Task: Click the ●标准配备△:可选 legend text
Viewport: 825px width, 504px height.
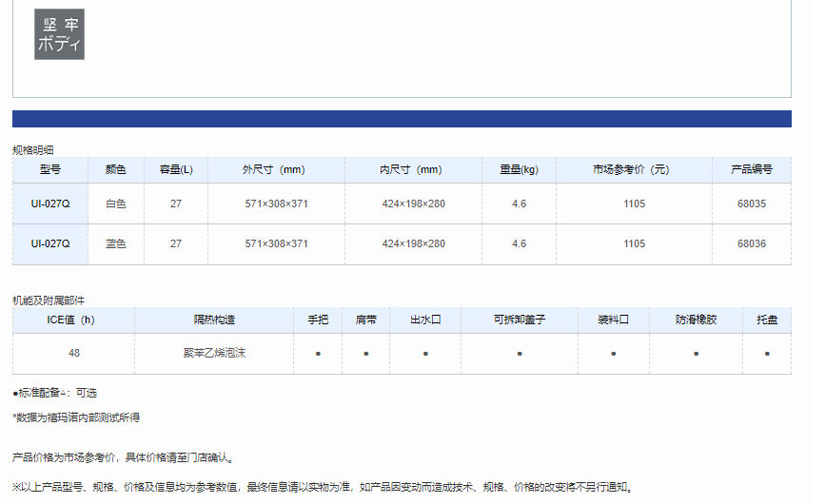Action: 55,393
